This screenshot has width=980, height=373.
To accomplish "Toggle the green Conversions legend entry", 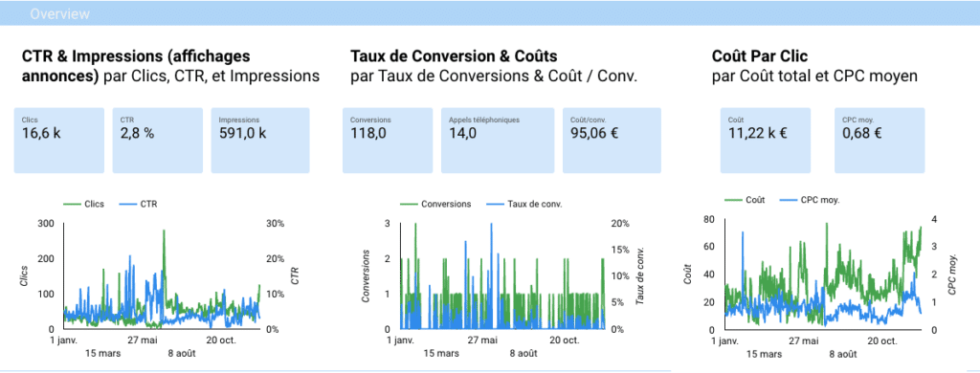I will [x=435, y=205].
